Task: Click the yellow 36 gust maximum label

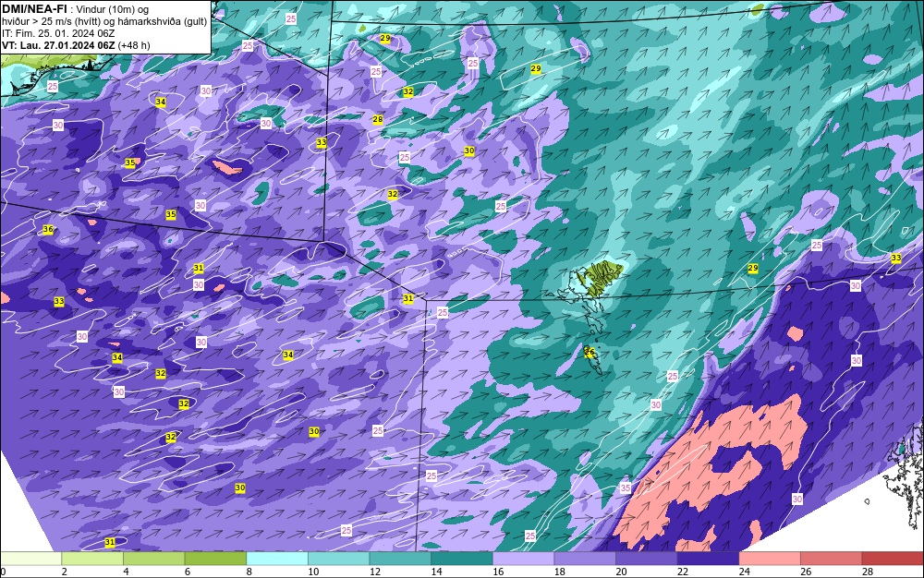Action: [48, 229]
